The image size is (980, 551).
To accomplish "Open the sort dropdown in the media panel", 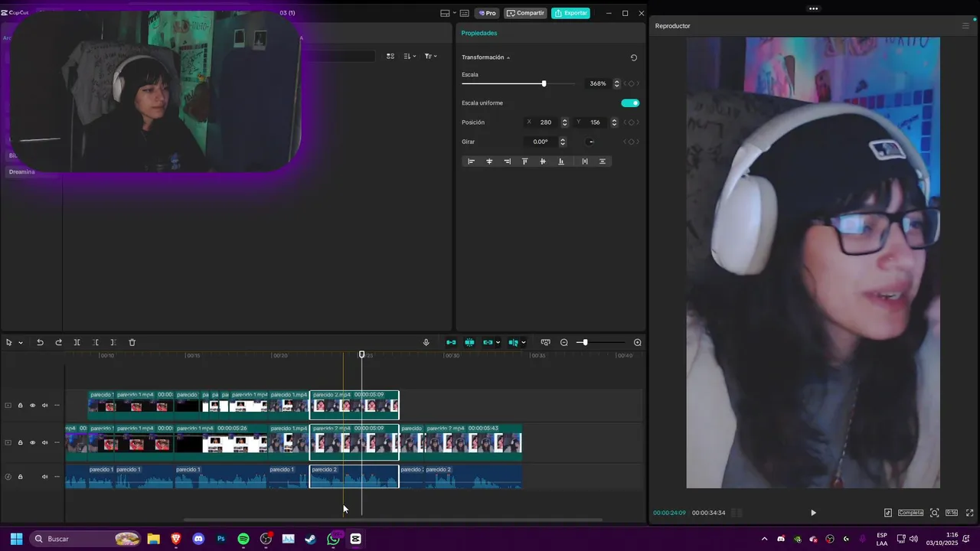I will click(409, 56).
